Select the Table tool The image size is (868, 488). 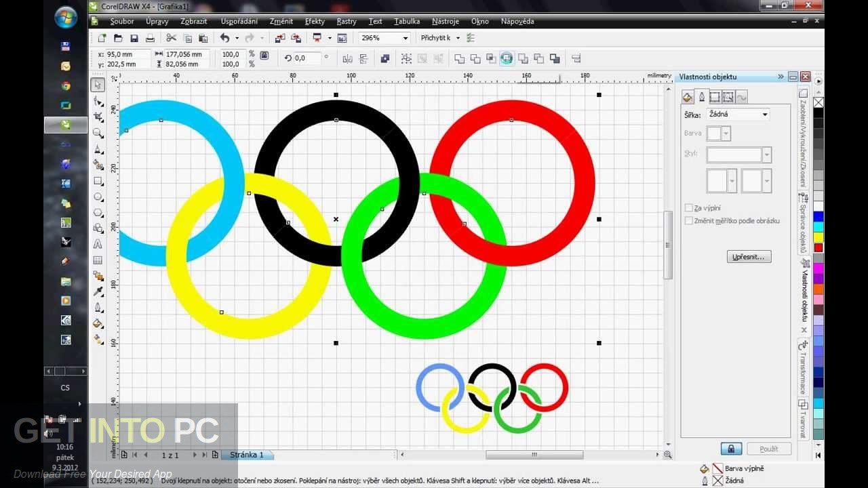click(x=98, y=260)
